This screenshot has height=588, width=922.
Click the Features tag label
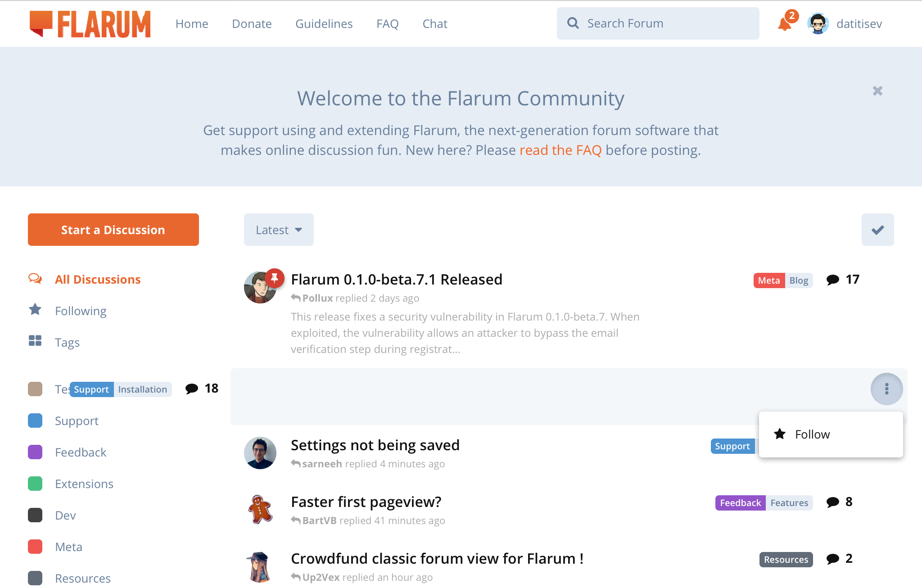789,503
